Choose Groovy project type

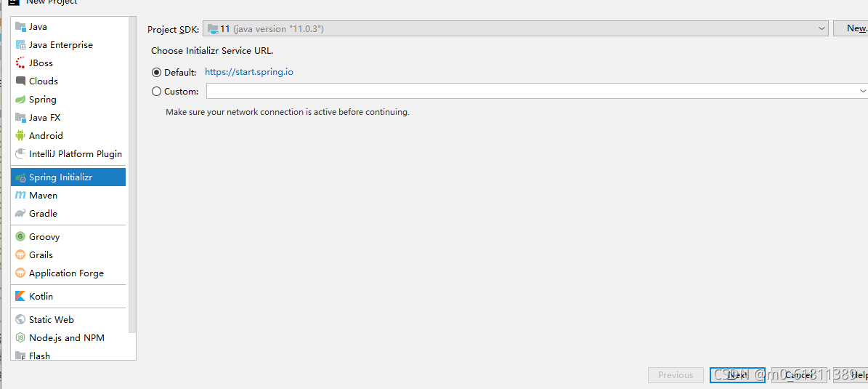pyautogui.click(x=68, y=236)
